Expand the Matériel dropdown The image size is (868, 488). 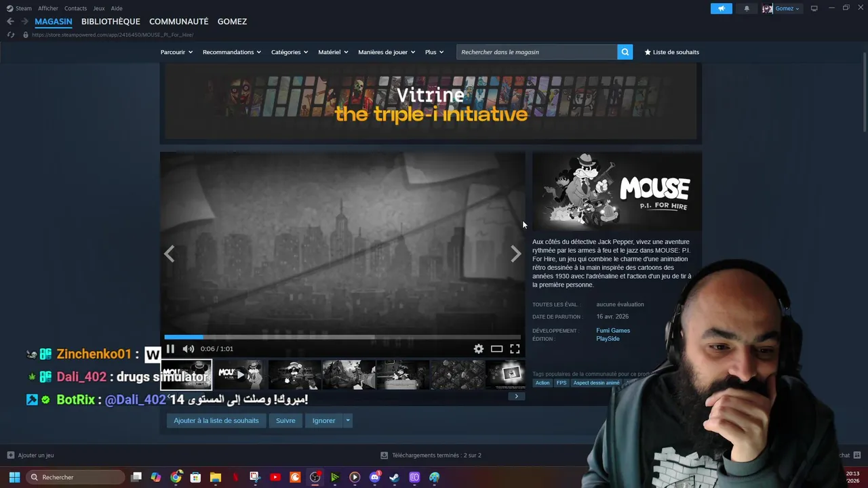(333, 52)
